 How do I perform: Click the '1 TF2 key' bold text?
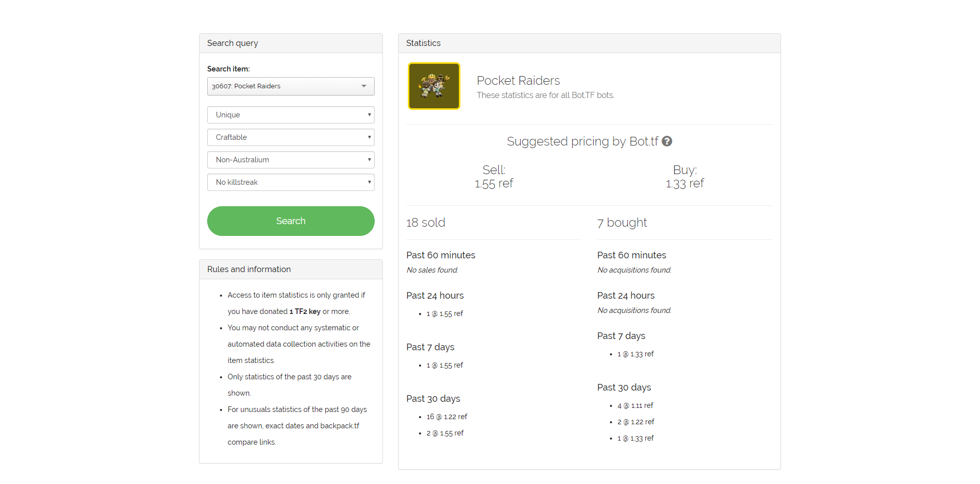(x=305, y=311)
